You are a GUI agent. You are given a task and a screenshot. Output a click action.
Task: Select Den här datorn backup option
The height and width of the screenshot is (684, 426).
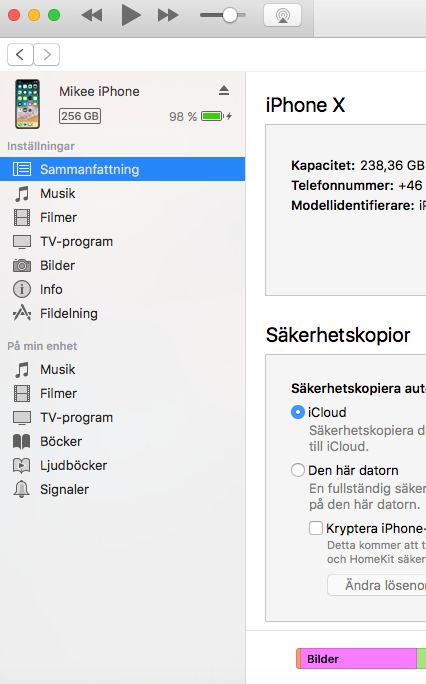coord(297,470)
